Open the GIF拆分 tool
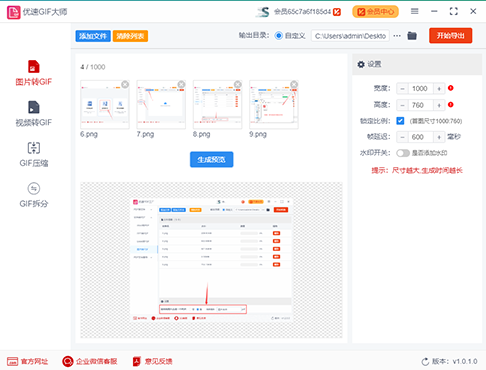This screenshot has height=370, width=486. point(34,195)
